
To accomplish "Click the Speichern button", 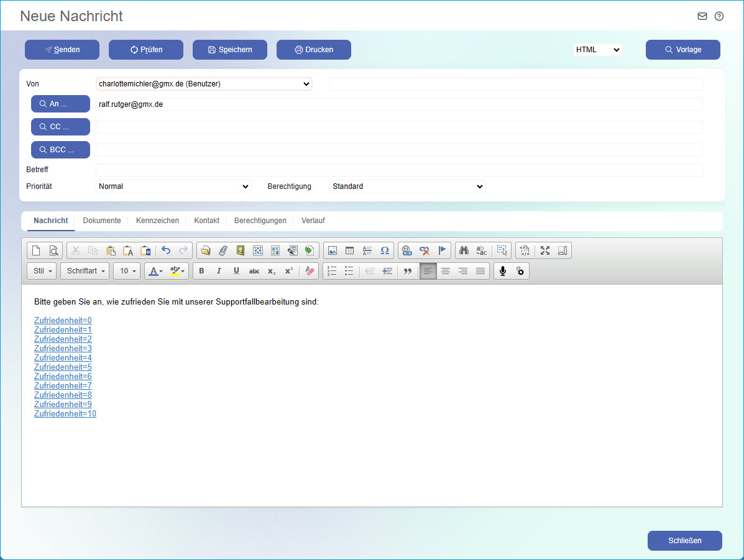I will pyautogui.click(x=229, y=50).
